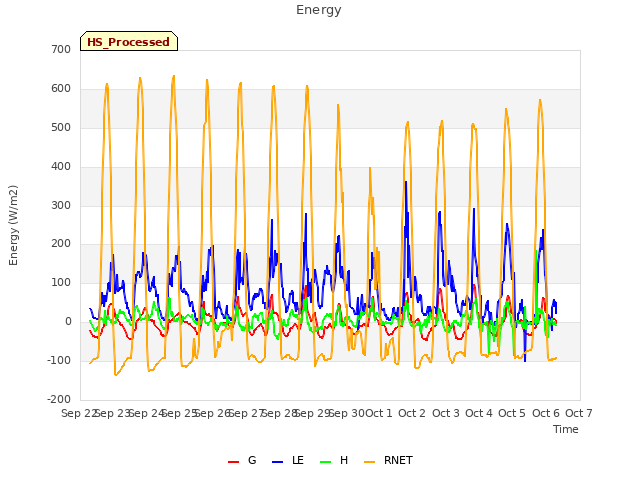Click the 500 y-axis tick label
Viewport: 640px width, 480px height.
pyautogui.click(x=61, y=127)
